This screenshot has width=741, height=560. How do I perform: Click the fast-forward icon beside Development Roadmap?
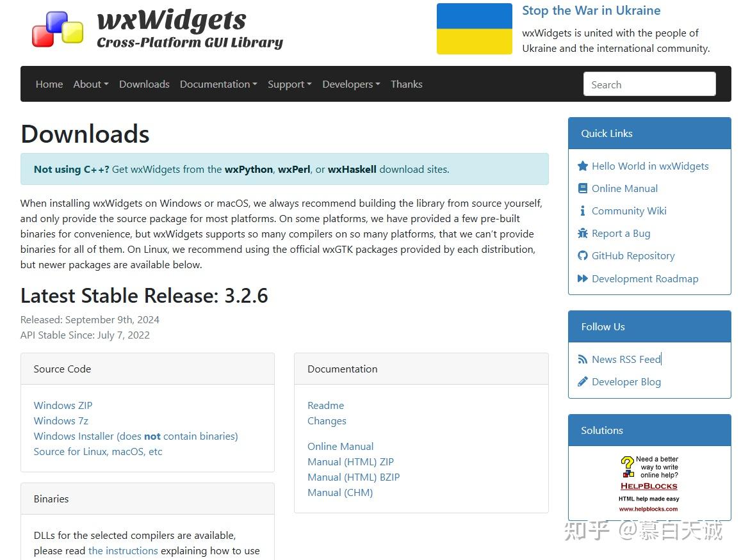pos(583,278)
